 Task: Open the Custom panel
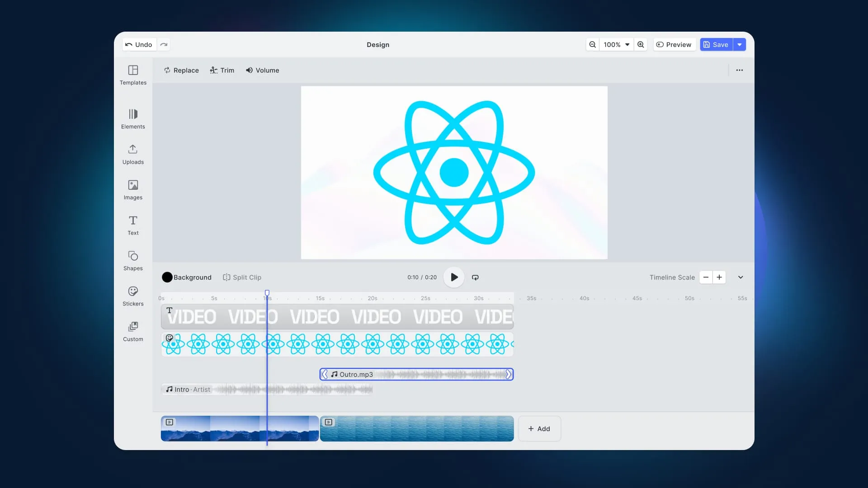(x=133, y=332)
